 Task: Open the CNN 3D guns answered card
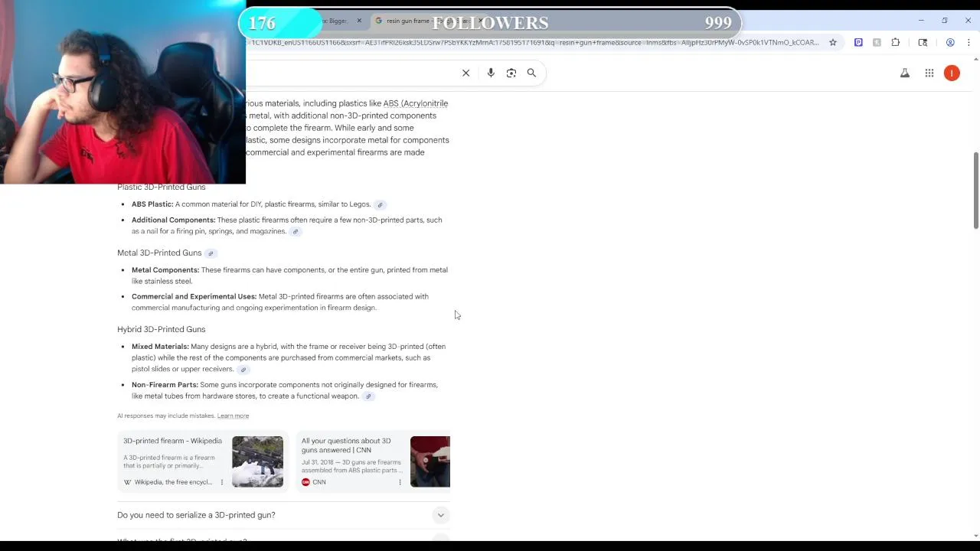point(373,461)
